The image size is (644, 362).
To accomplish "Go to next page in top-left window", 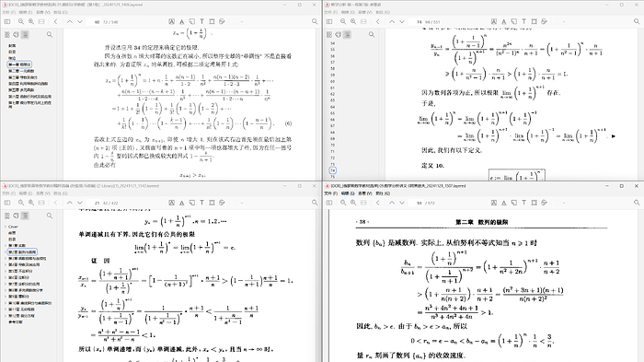I will point(80,21).
